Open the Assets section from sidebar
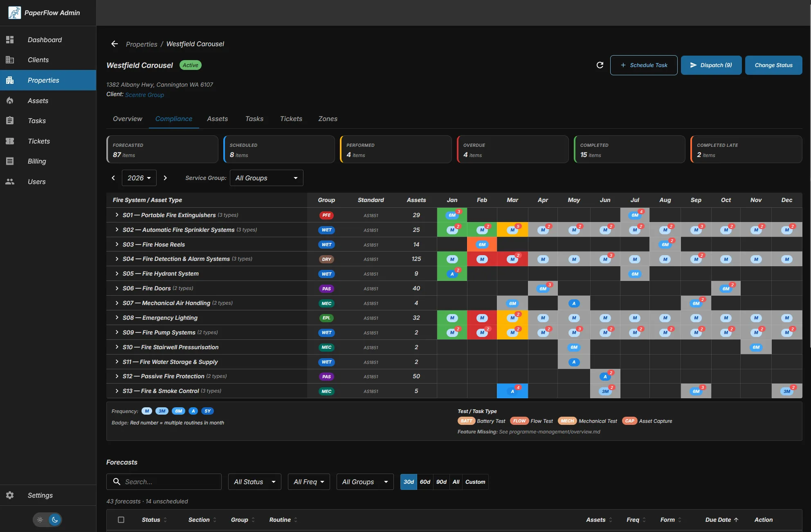This screenshot has height=532, width=811. pyautogui.click(x=38, y=101)
